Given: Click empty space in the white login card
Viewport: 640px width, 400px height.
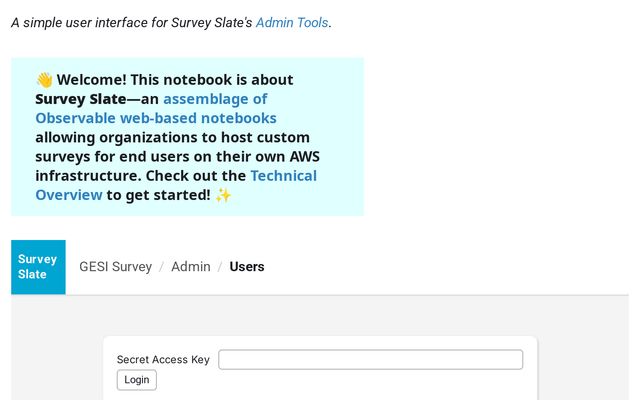Looking at the screenshot, I should click(350, 385).
